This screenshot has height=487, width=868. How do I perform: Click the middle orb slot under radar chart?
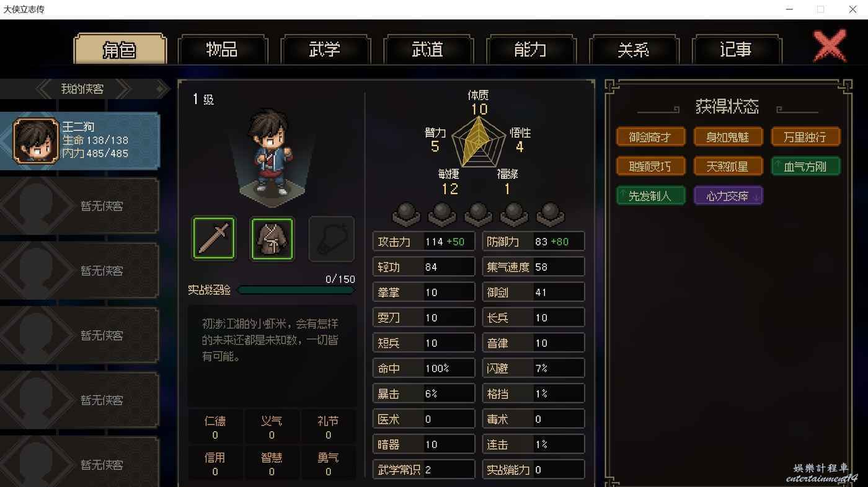click(x=478, y=214)
